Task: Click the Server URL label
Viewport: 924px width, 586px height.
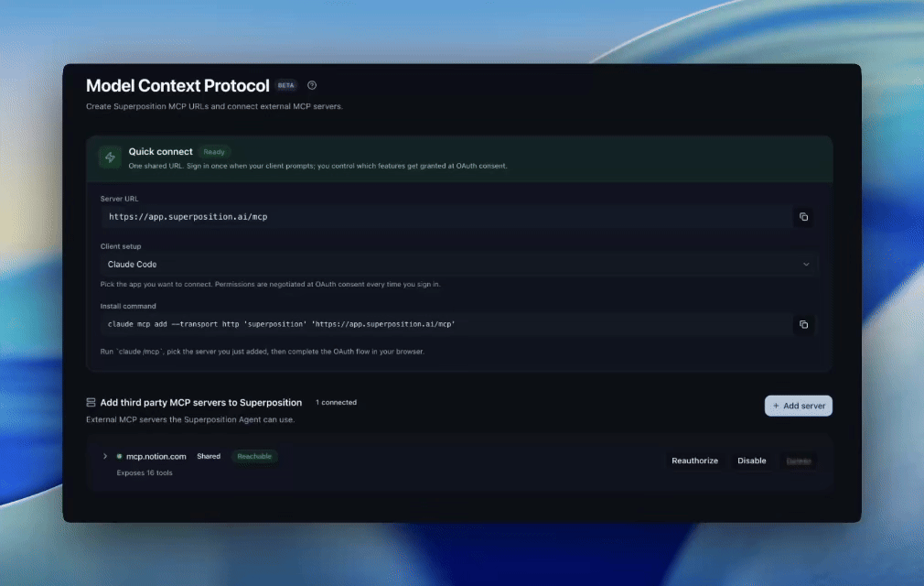Action: click(x=119, y=199)
